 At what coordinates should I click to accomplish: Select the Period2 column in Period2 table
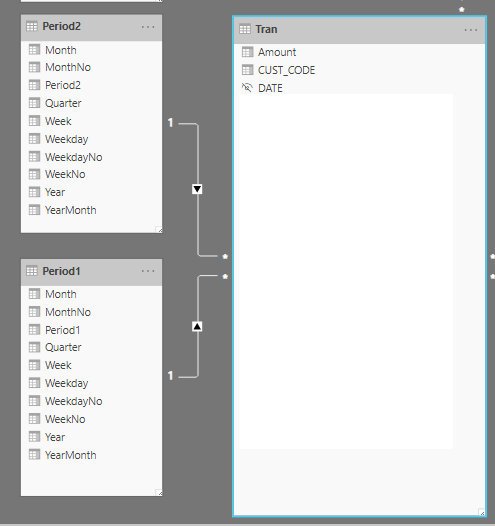[x=63, y=85]
